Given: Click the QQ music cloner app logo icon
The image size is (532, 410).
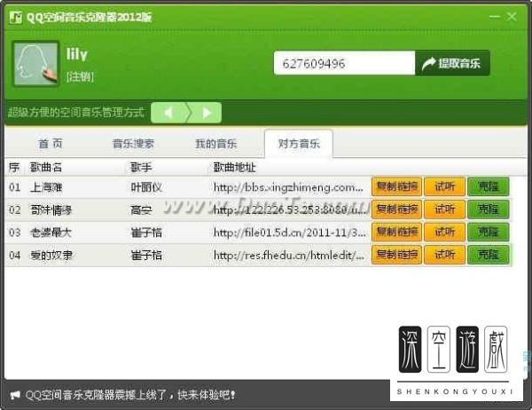Looking at the screenshot, I should (16, 18).
